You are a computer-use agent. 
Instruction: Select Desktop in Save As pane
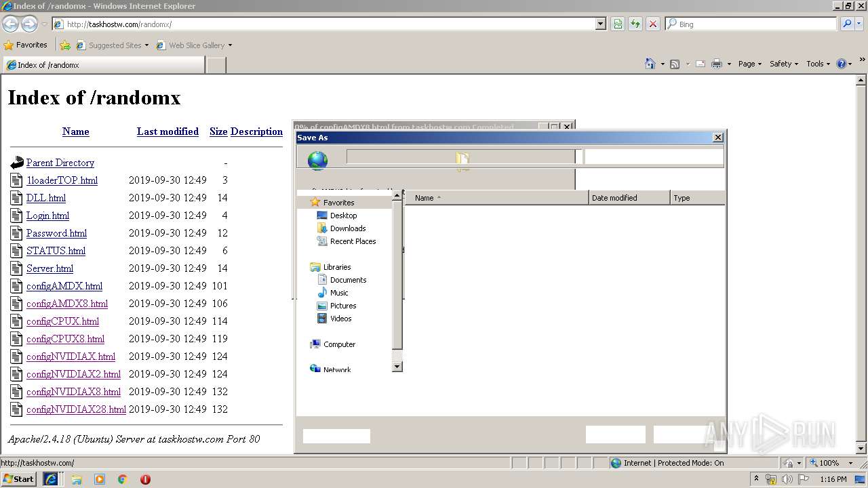click(343, 216)
